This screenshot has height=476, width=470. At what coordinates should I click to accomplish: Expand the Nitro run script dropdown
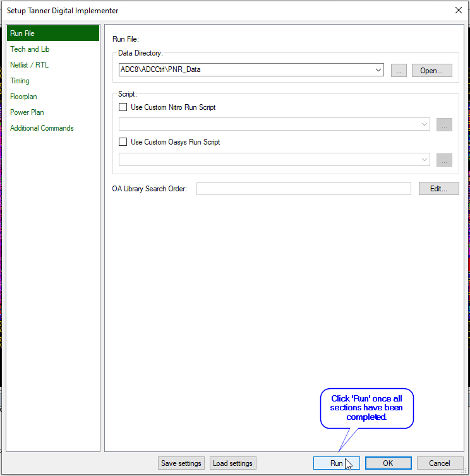(x=425, y=124)
